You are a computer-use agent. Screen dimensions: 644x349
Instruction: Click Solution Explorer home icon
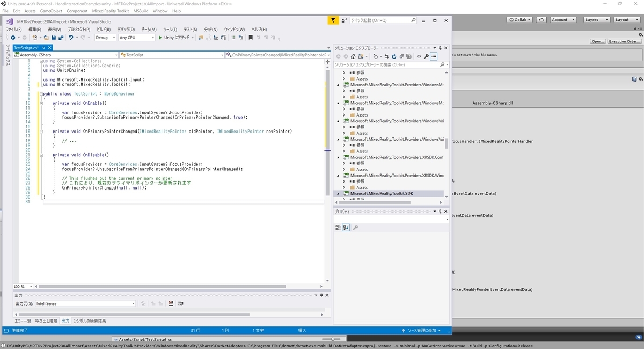coord(353,56)
